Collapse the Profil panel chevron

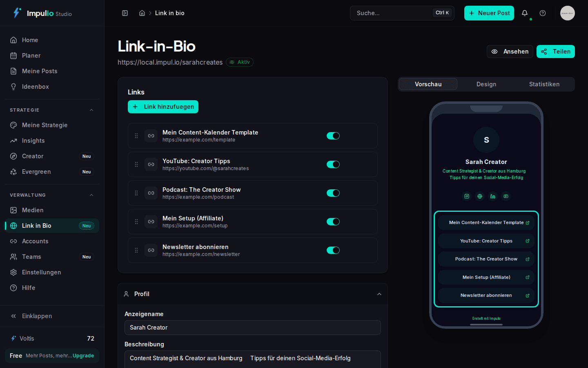click(x=379, y=294)
